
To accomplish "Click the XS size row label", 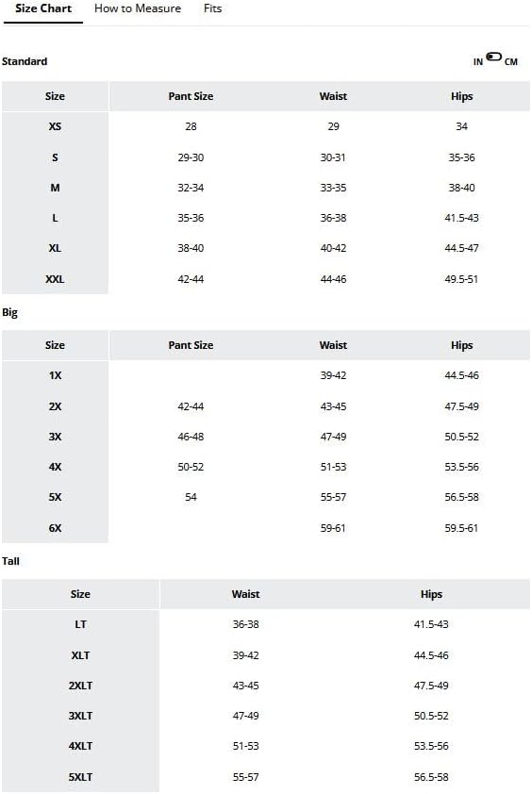I will (55, 126).
